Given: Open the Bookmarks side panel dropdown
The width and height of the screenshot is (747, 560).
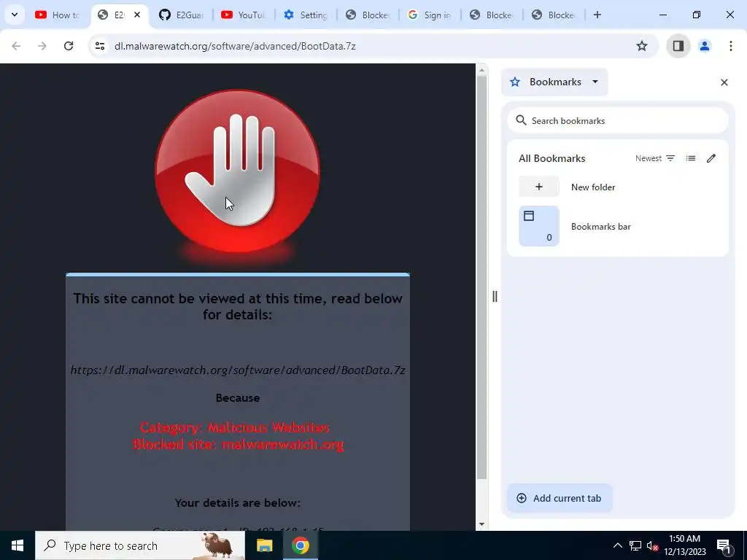Looking at the screenshot, I should point(554,82).
